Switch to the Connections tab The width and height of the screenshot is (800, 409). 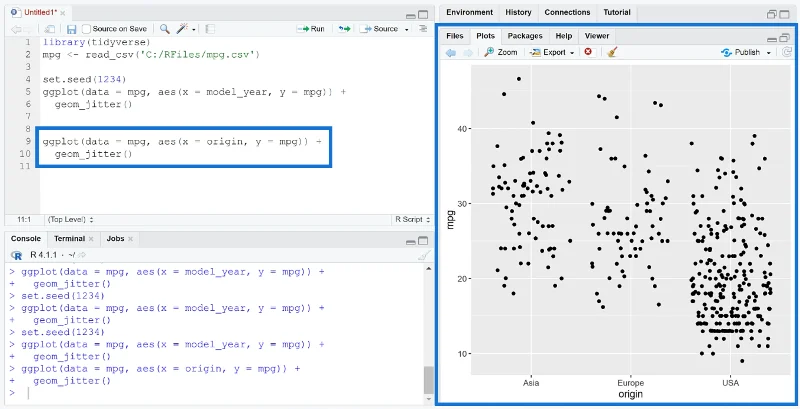(x=567, y=12)
